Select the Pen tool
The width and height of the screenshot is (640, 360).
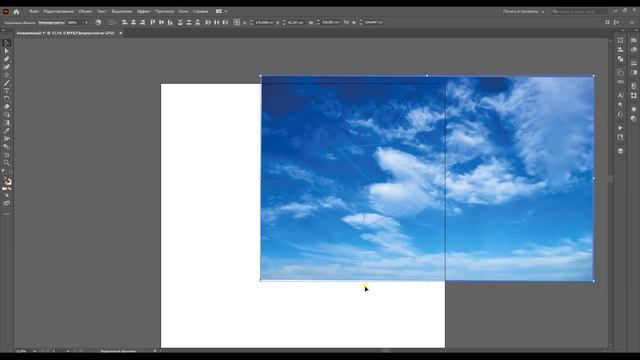7,59
